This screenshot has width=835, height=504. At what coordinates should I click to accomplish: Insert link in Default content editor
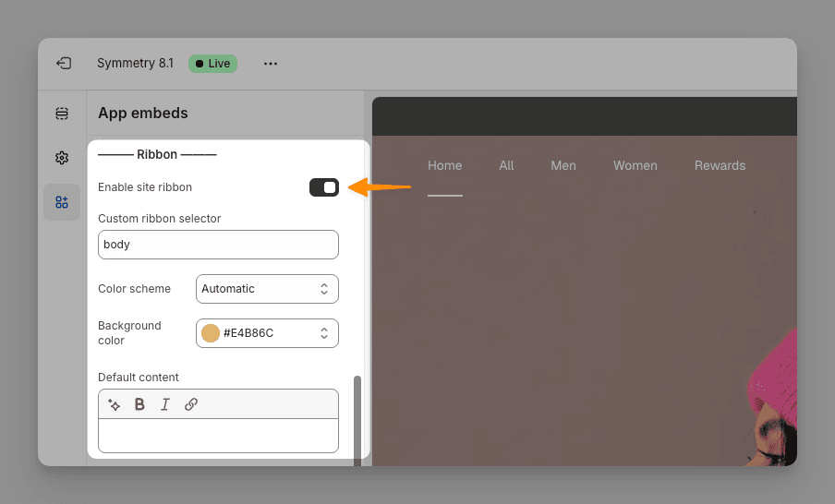coord(191,404)
